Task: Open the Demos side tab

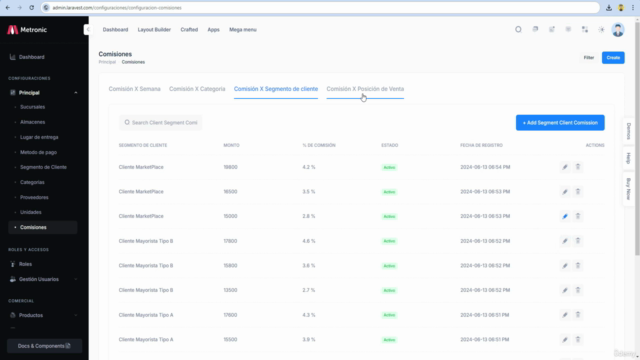Action: point(629,131)
